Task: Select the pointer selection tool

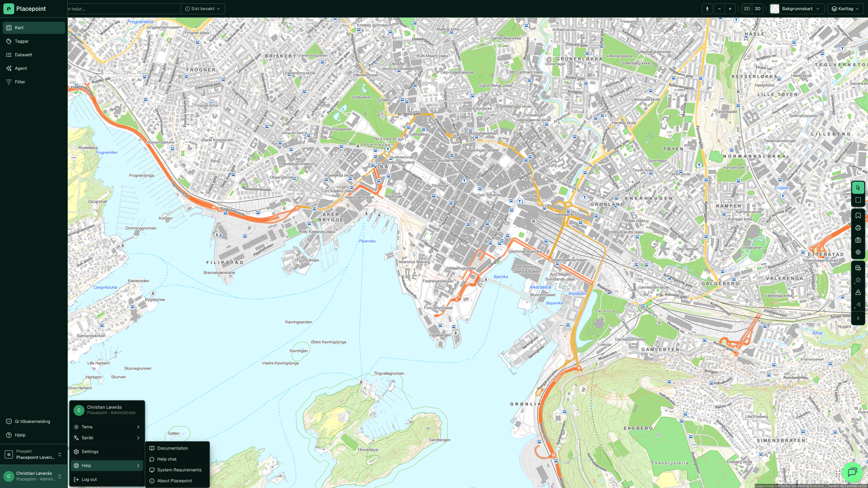Action: point(858,188)
